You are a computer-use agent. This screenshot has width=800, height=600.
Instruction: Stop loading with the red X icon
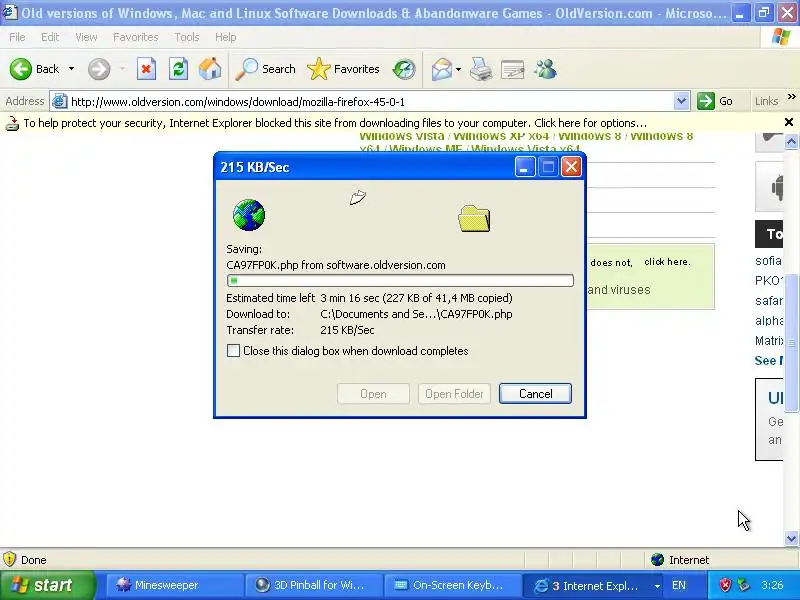[x=146, y=69]
